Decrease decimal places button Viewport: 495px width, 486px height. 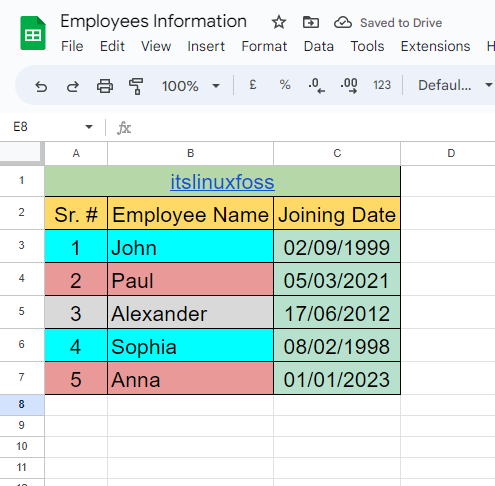click(316, 86)
